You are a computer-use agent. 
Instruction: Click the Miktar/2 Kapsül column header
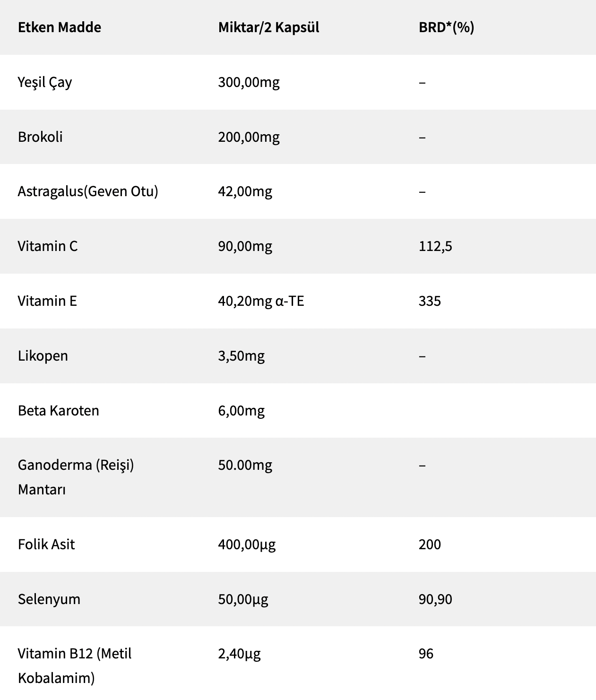click(x=268, y=27)
